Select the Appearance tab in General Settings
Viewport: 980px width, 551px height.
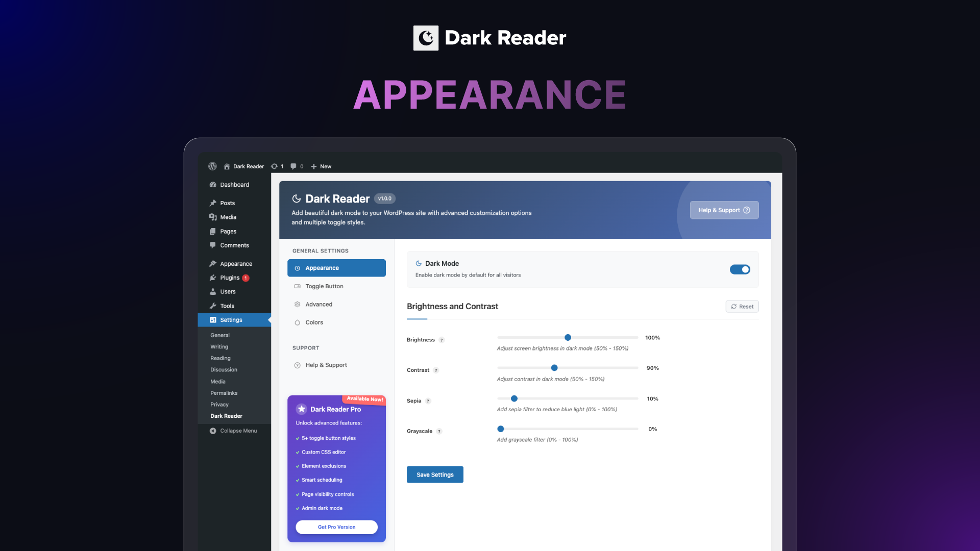pyautogui.click(x=336, y=268)
